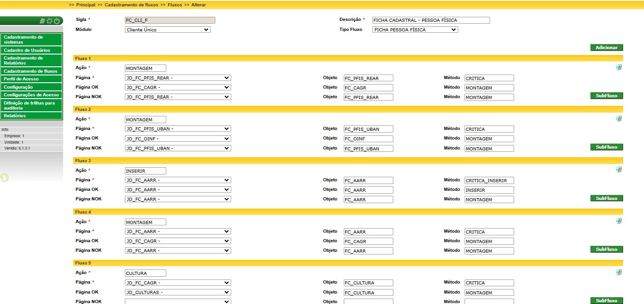This screenshot has width=644, height=304.
Task: Click Fluxo 2 Objeto field FC_OINF
Action: coord(368,139)
